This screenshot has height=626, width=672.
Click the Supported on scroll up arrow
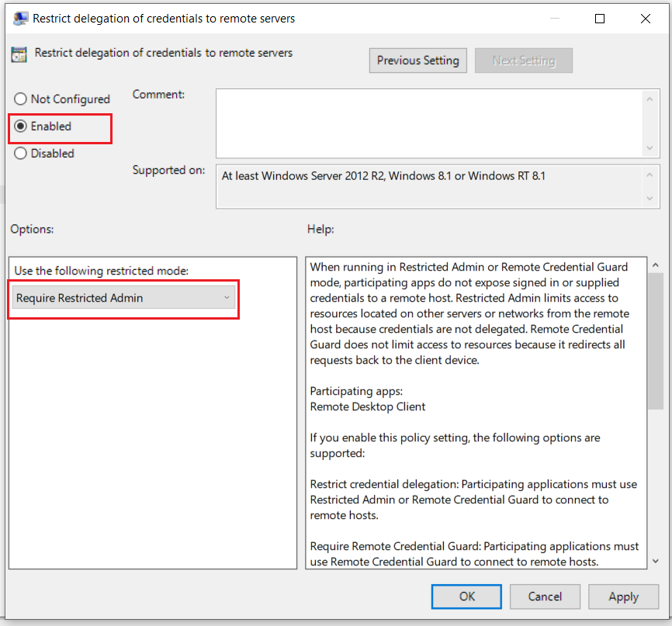649,175
